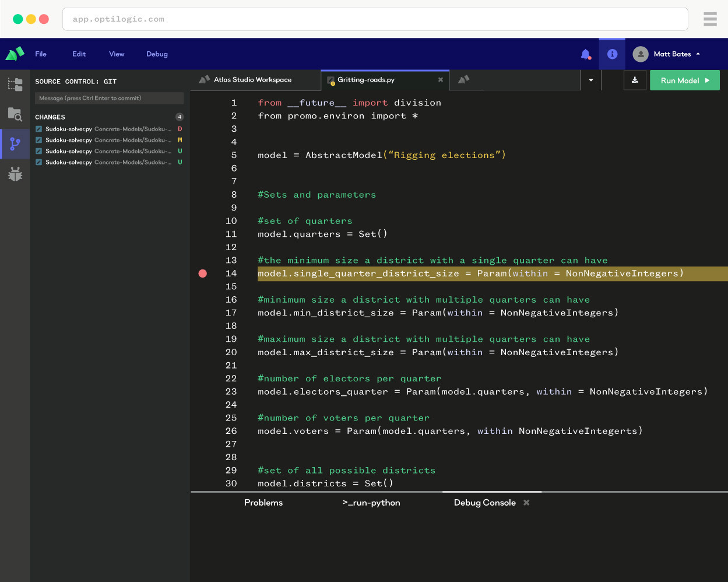Click the '#Sets and parameters' comment
Screen dimensions: 728x582
pyautogui.click(x=317, y=195)
